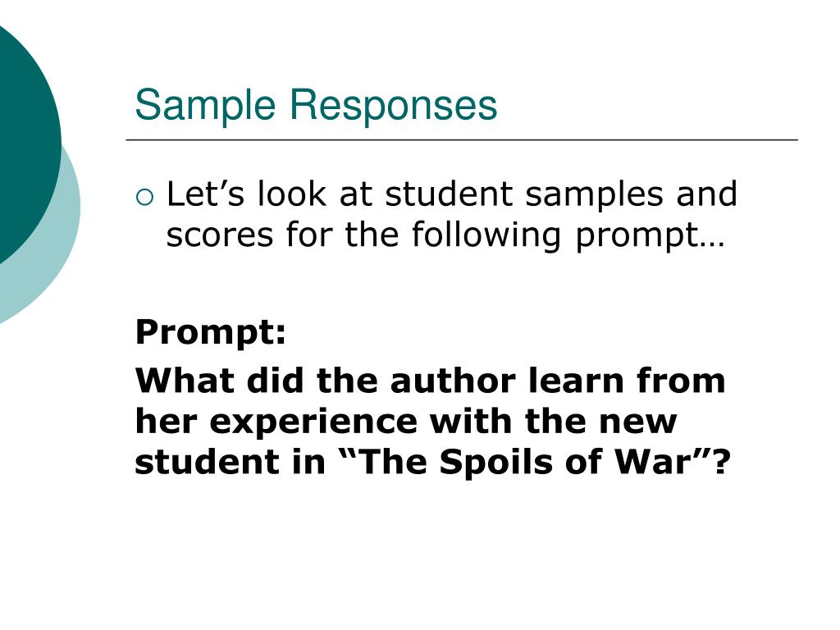Click the 'Sample Responses' slide title
The height and width of the screenshot is (630, 840).
coord(316,105)
